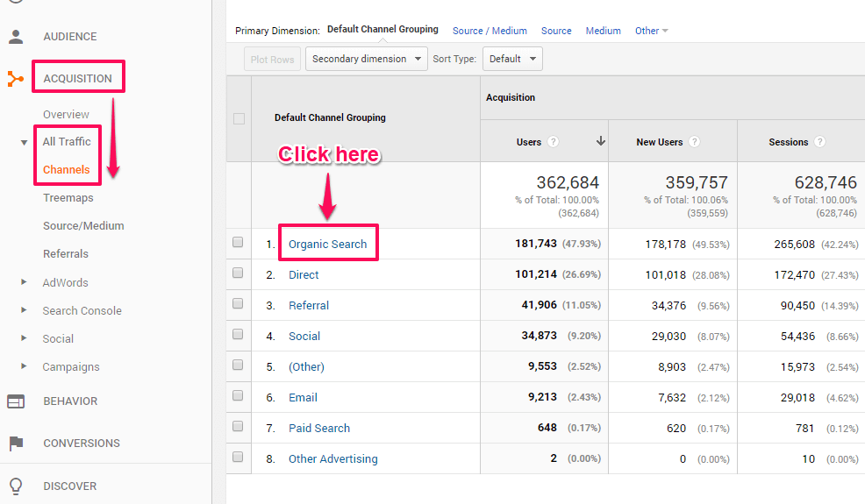
Task: Open the ACQUISITION sidebar section
Action: pos(78,79)
